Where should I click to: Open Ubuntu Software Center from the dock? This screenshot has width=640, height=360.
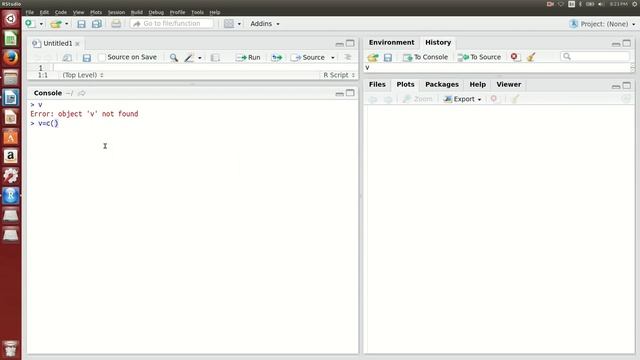[x=11, y=136]
